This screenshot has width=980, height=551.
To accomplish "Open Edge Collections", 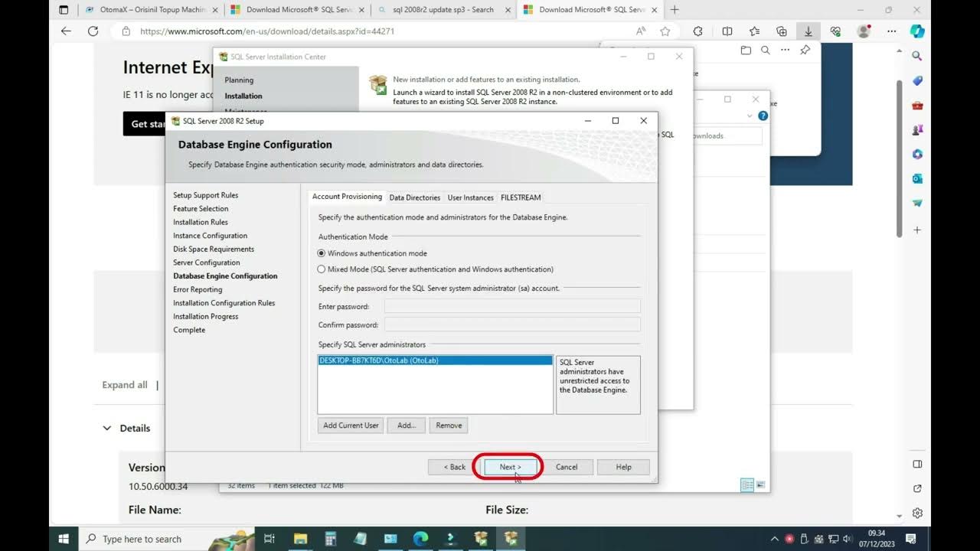I will [781, 31].
